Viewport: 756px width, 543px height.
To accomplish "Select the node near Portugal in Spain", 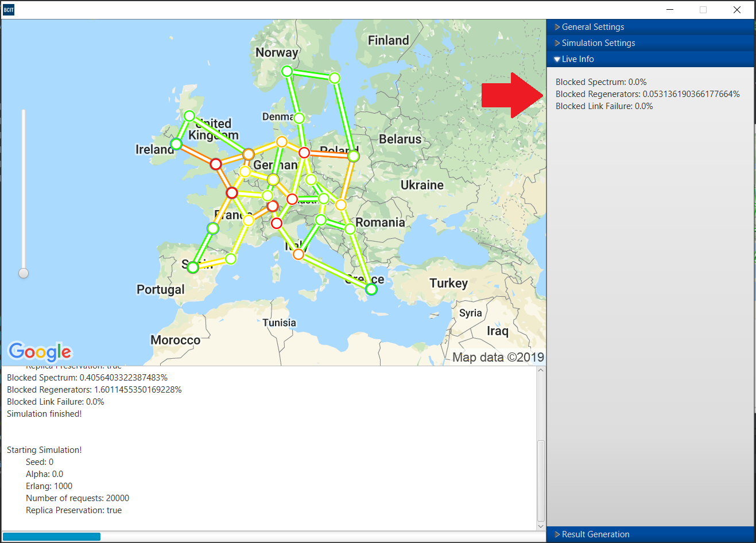I will [193, 267].
